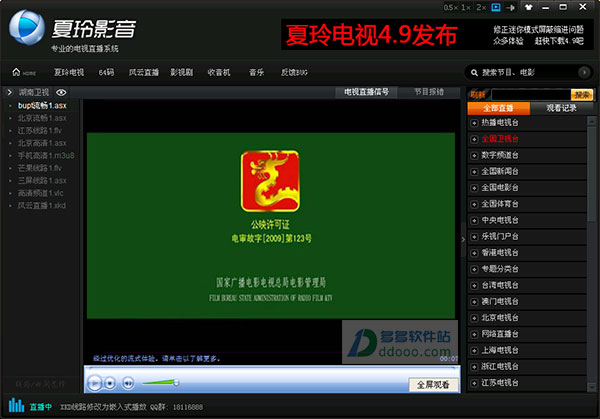Image resolution: width=600 pixels, height=419 pixels.
Task: Go to HOME via the house icon
Action: [x=16, y=72]
